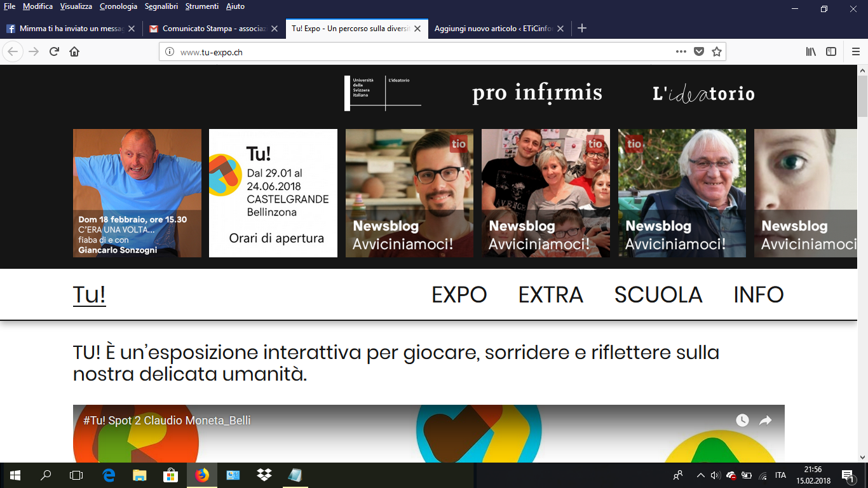Open the Segnalibri menu
The height and width of the screenshot is (488, 868).
coord(161,6)
